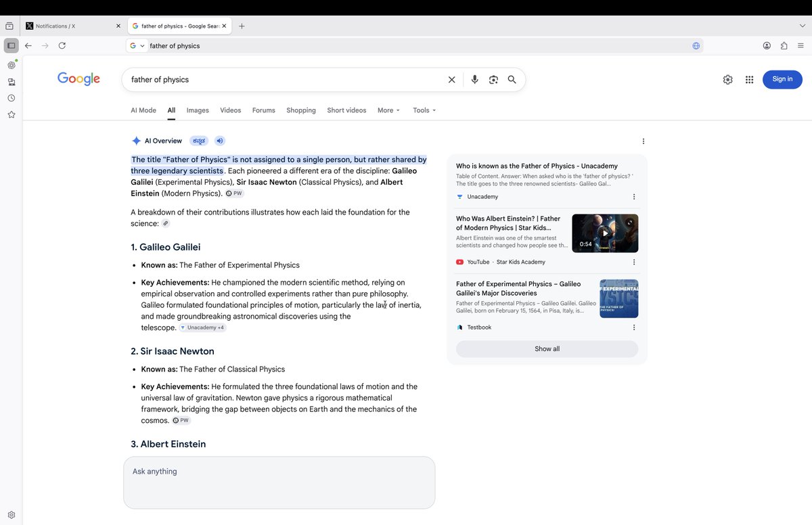Expand the Tools dropdown
This screenshot has height=525, width=812.
click(424, 110)
